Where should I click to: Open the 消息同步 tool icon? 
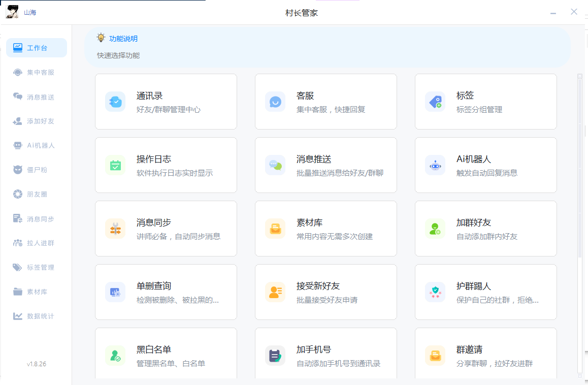click(x=115, y=229)
